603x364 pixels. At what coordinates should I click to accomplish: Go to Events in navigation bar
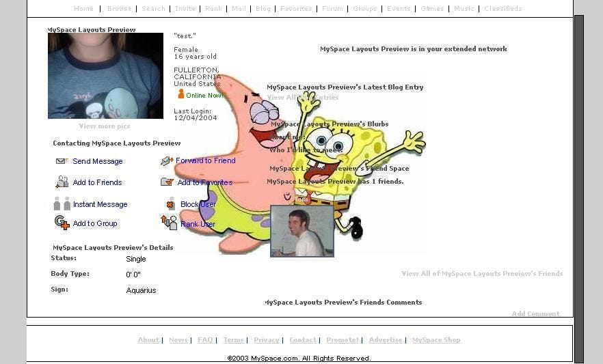399,8
